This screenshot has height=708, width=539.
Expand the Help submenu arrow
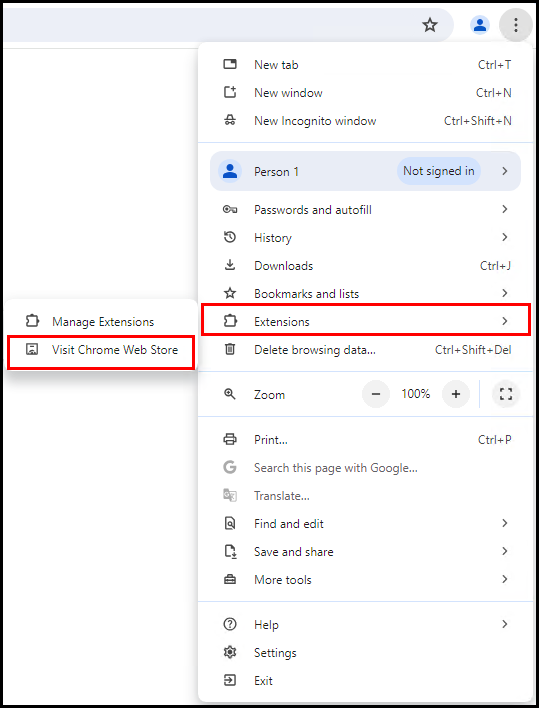pyautogui.click(x=505, y=624)
